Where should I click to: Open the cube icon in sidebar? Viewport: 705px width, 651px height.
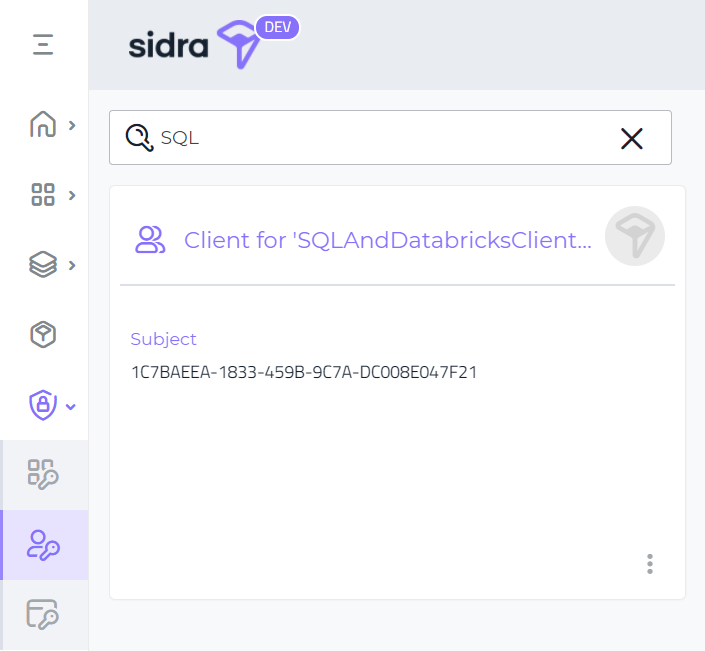pos(43,335)
